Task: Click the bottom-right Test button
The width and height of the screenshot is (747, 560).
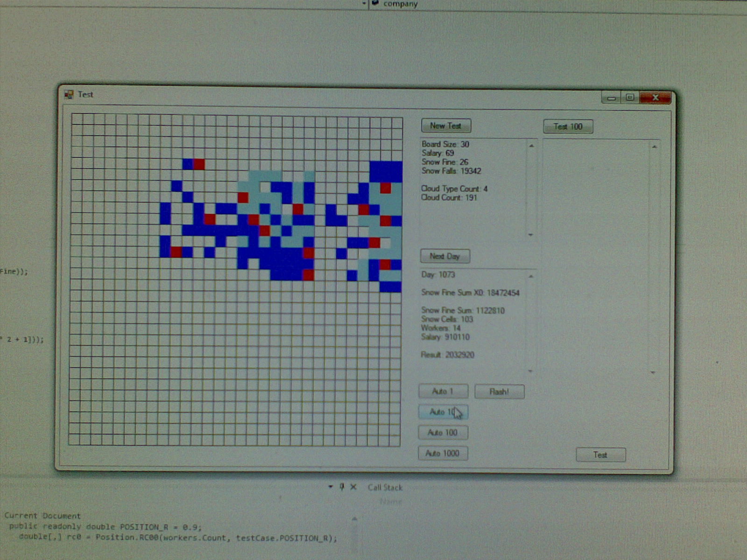Action: 600,455
